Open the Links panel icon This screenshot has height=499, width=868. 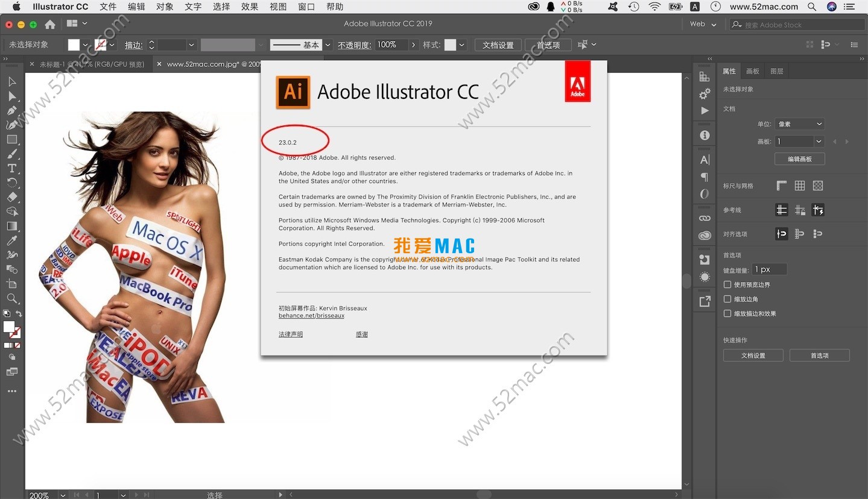705,218
